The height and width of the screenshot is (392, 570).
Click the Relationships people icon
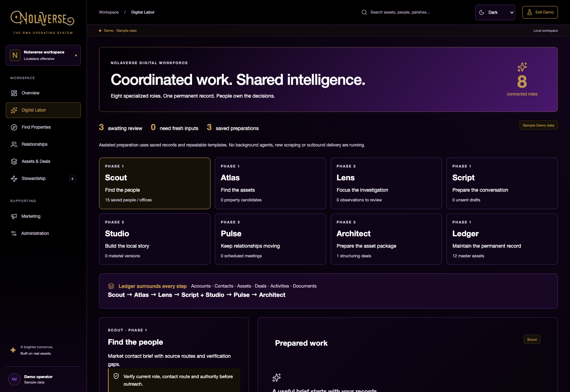pos(14,144)
